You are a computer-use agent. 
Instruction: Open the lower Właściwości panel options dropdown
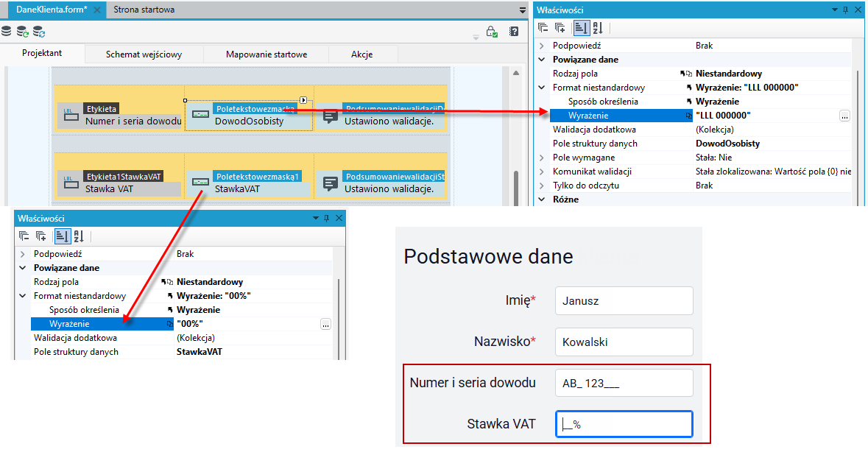[316, 218]
